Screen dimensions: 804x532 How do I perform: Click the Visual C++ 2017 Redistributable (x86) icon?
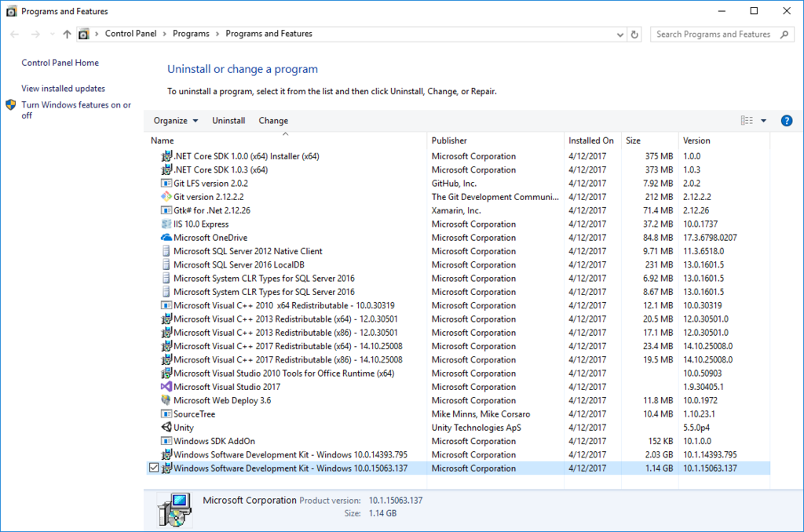(166, 360)
